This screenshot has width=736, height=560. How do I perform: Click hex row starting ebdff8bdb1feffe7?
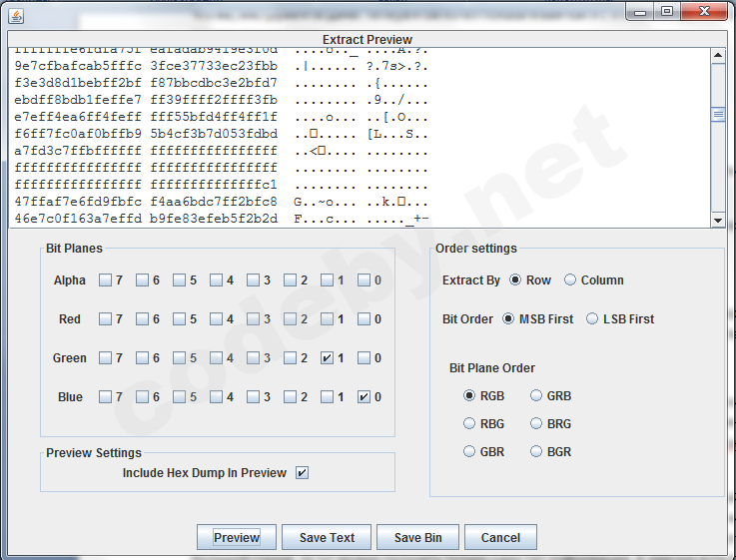point(221,101)
